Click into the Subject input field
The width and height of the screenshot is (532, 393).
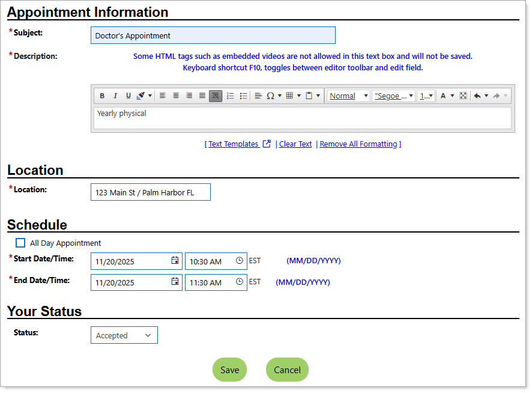click(213, 35)
